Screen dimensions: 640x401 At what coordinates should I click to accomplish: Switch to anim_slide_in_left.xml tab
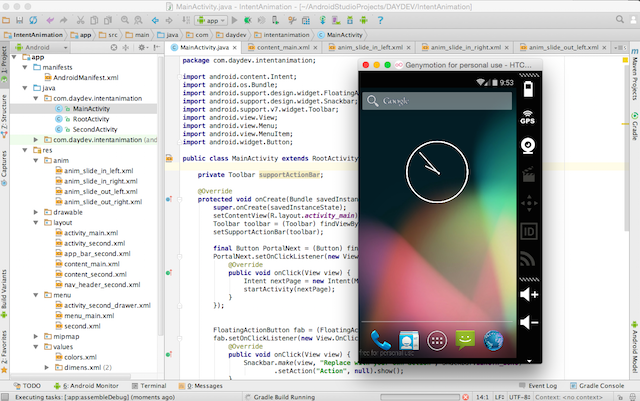pos(370,47)
